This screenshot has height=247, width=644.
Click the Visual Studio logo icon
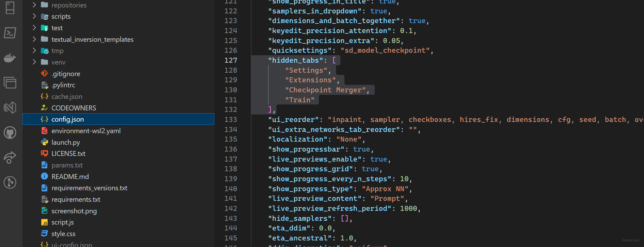pyautogui.click(x=10, y=108)
